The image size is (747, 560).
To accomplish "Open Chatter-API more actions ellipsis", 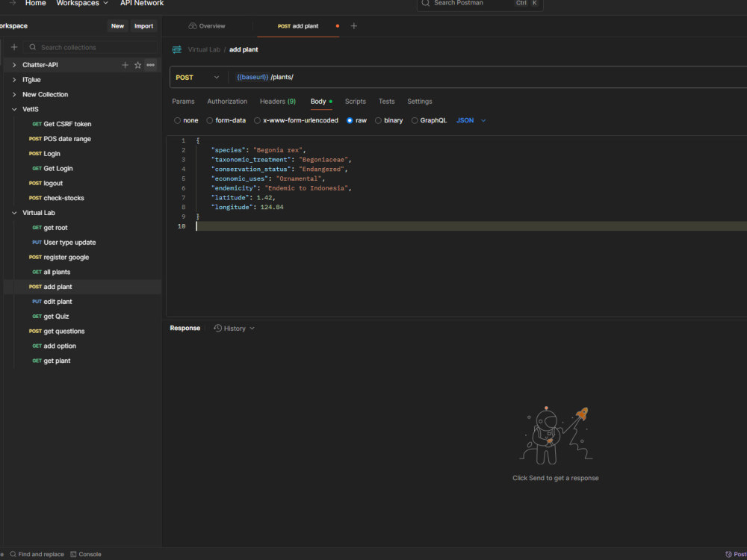I will (x=151, y=65).
